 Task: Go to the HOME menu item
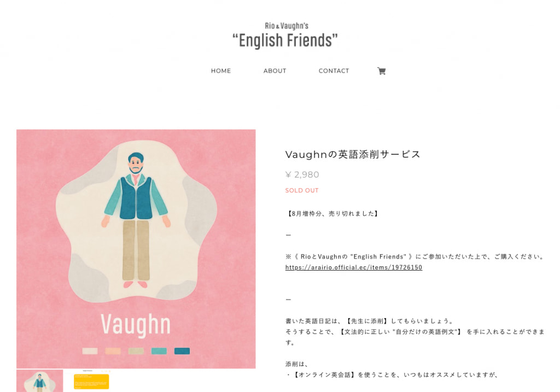221,71
